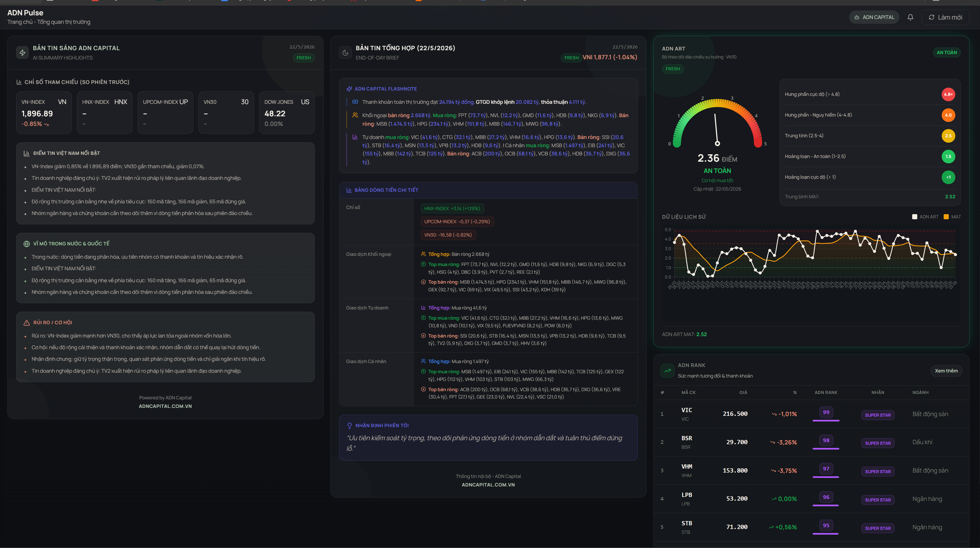This screenshot has width=980, height=548.
Task: Toggle the ADN ART legend series
Action: 925,217
